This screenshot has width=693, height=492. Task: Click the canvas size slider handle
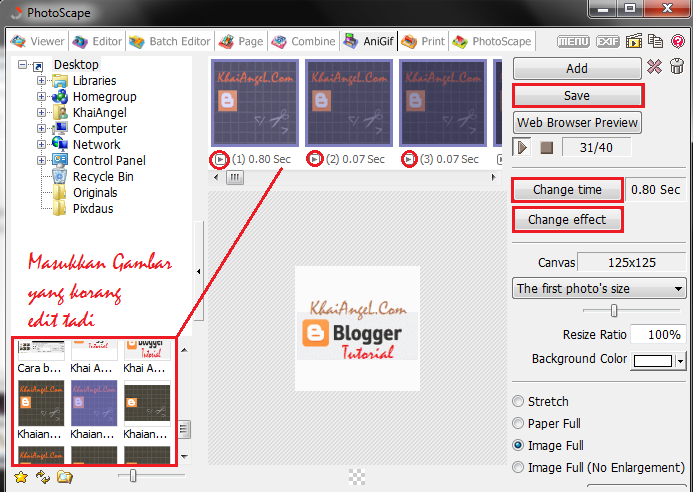tap(613, 311)
